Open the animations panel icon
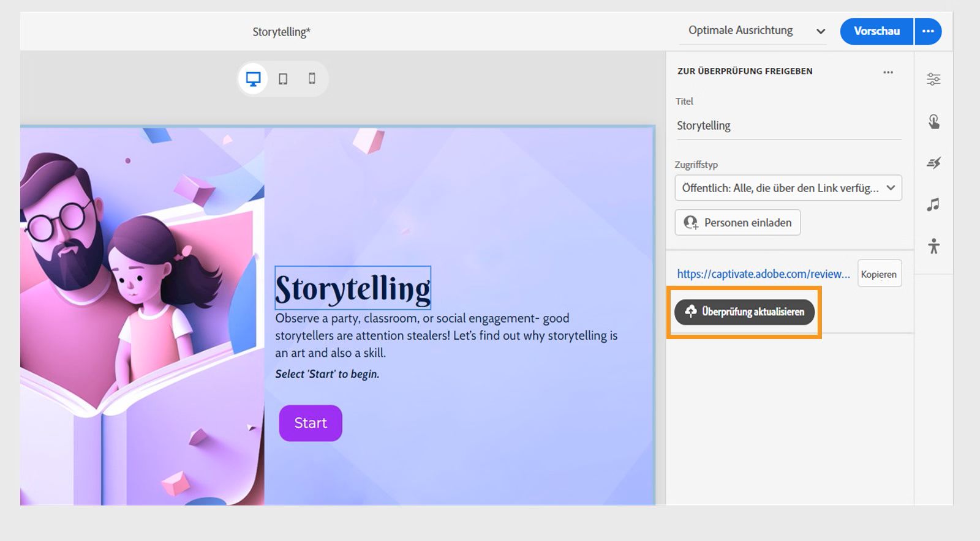 point(933,163)
